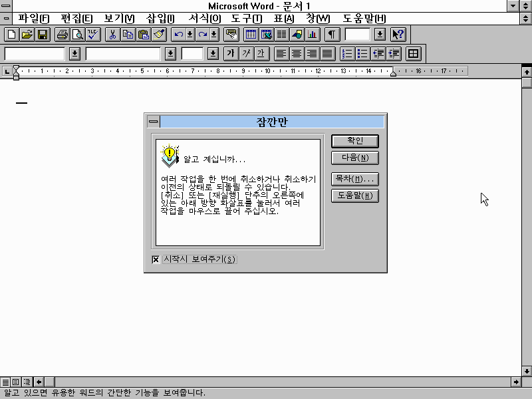Viewport: 532px width, 399px height.
Task: Open the 편집(E) menu
Action: [x=76, y=19]
